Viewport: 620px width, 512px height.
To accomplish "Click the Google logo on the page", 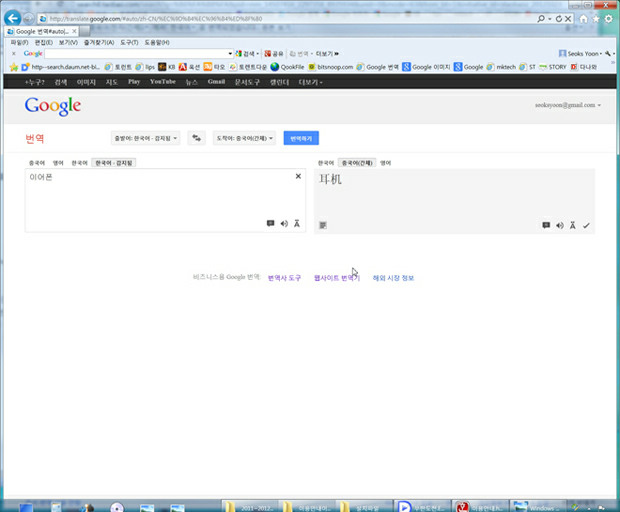I will 53,106.
